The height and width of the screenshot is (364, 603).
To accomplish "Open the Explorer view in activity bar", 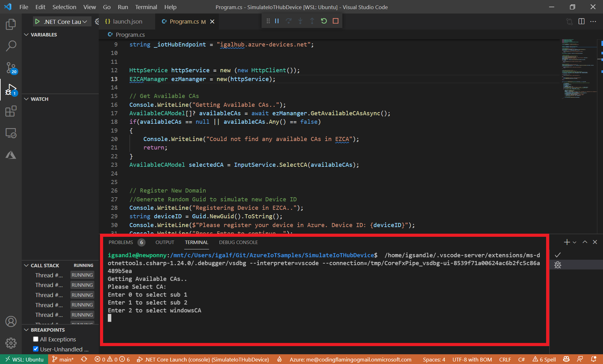I will (x=11, y=24).
